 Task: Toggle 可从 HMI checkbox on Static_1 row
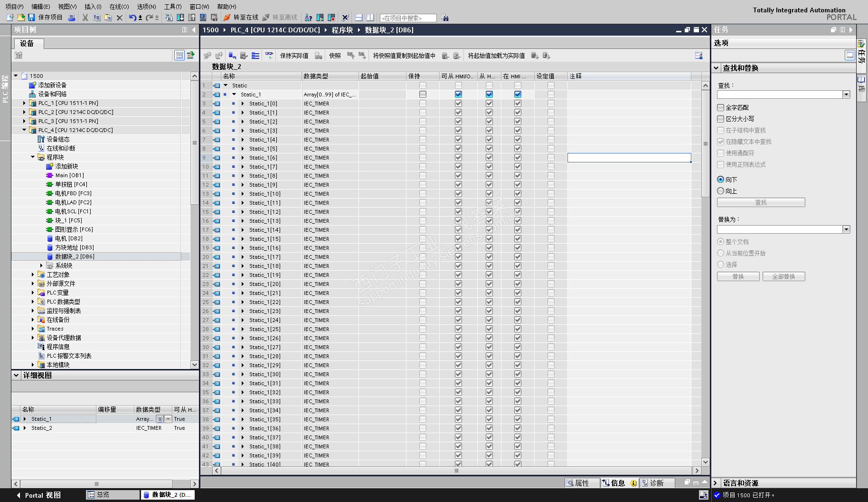click(x=458, y=95)
